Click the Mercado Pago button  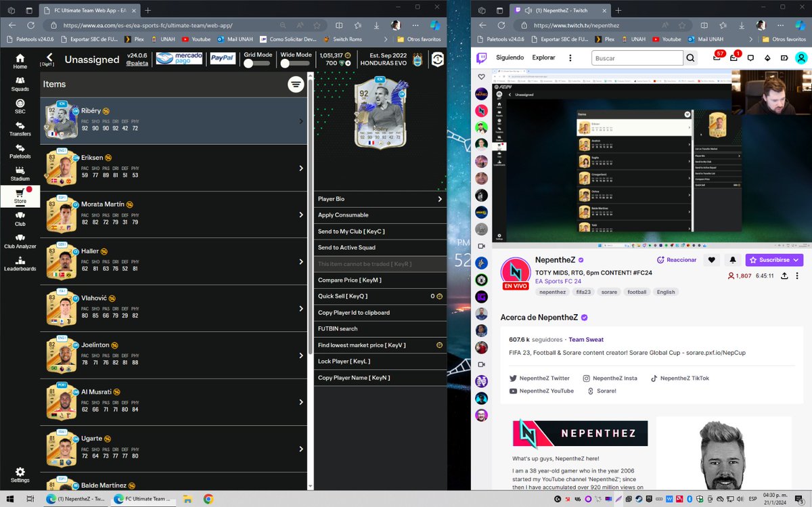point(179,58)
